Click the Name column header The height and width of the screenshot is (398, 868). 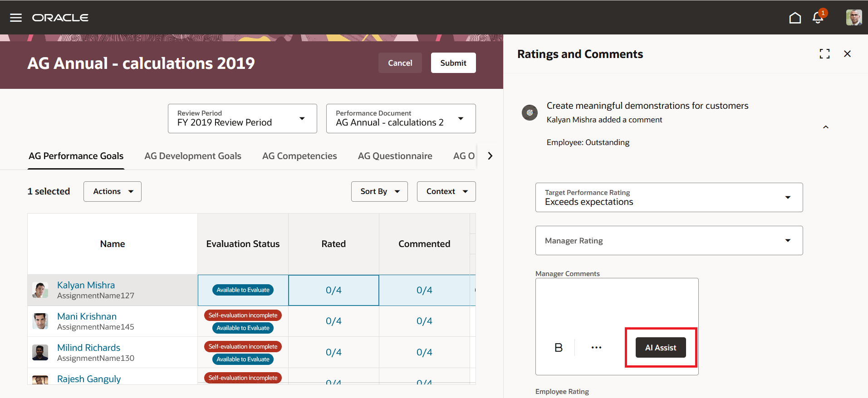[113, 244]
